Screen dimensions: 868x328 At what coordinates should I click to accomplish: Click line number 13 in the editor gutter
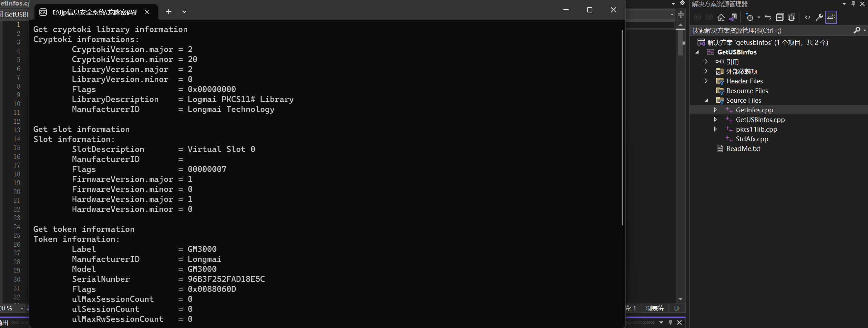point(17,130)
